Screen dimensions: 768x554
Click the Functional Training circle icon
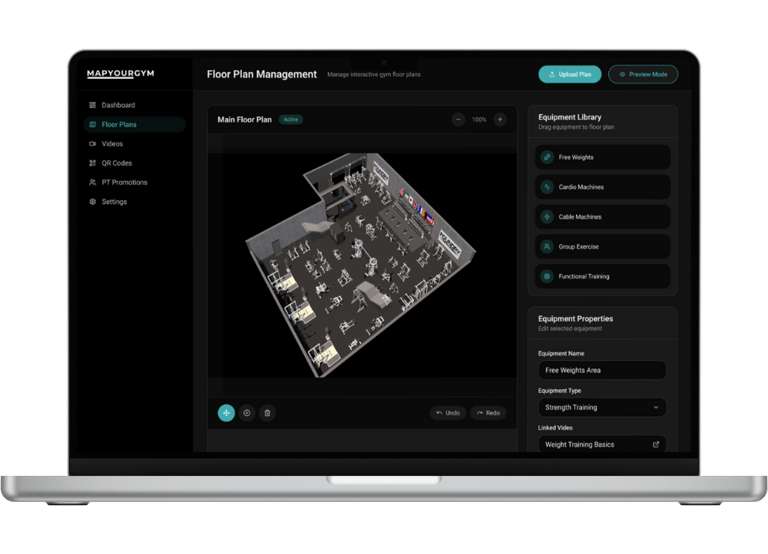tap(547, 276)
